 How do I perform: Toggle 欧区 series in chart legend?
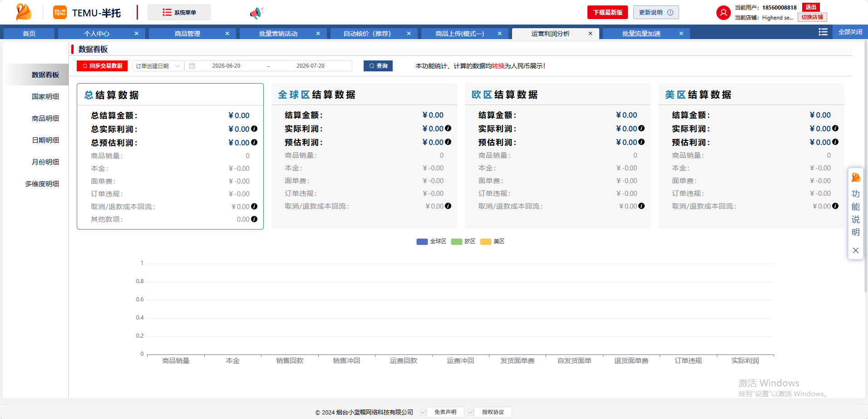pyautogui.click(x=463, y=241)
